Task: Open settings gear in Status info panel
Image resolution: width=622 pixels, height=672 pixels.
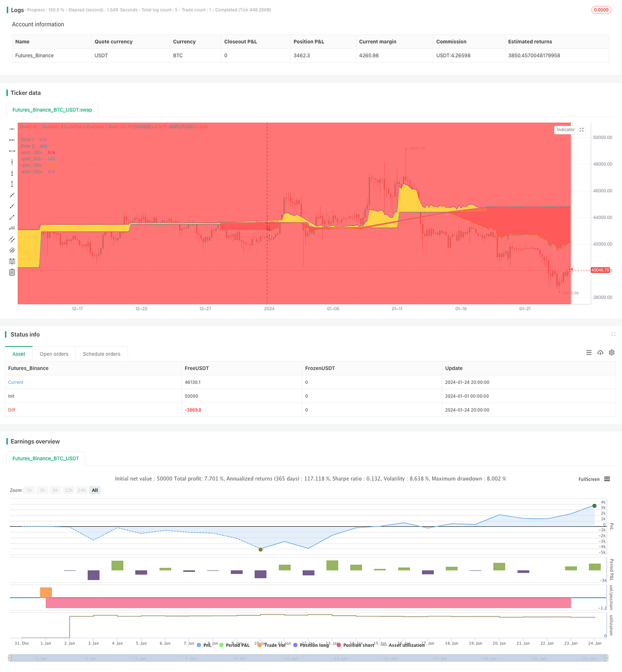Action: click(612, 353)
